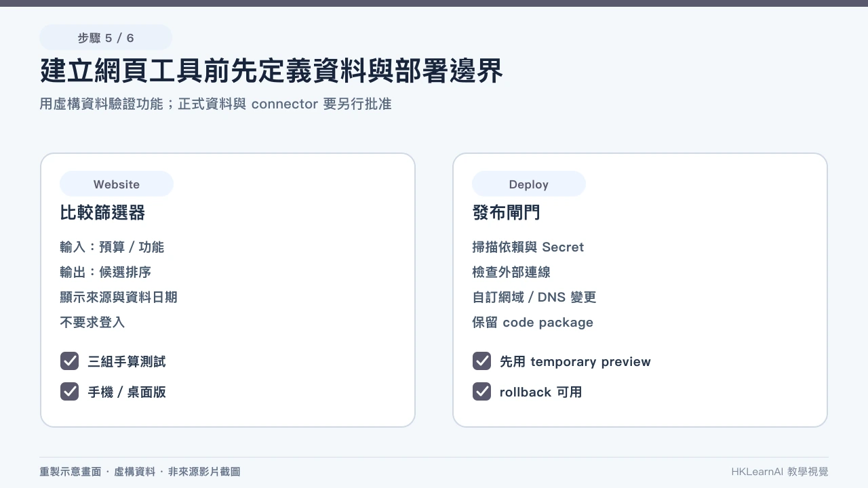868x488 pixels.
Task: Click the line 檢查外部連線
Action: tap(511, 272)
